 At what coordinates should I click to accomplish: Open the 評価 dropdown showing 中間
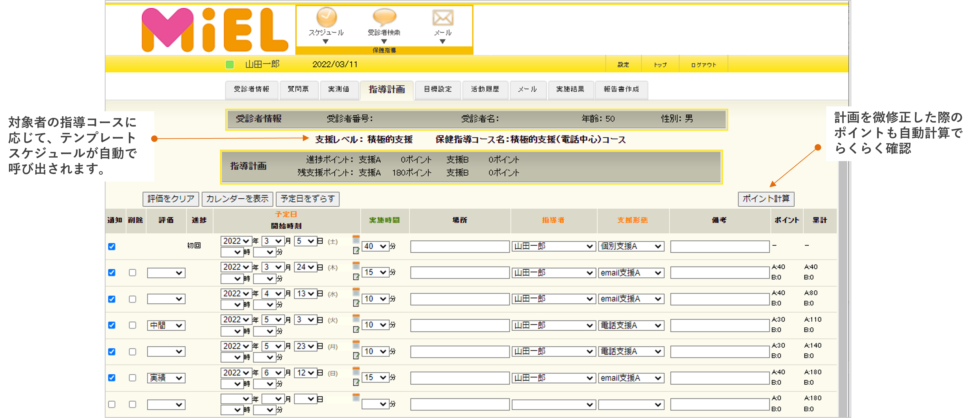click(166, 325)
